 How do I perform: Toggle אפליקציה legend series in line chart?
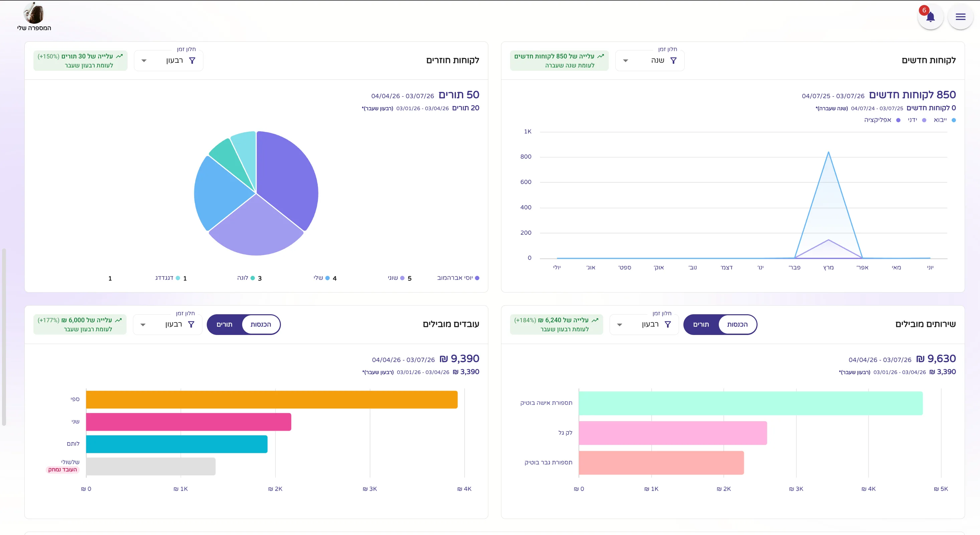point(882,120)
